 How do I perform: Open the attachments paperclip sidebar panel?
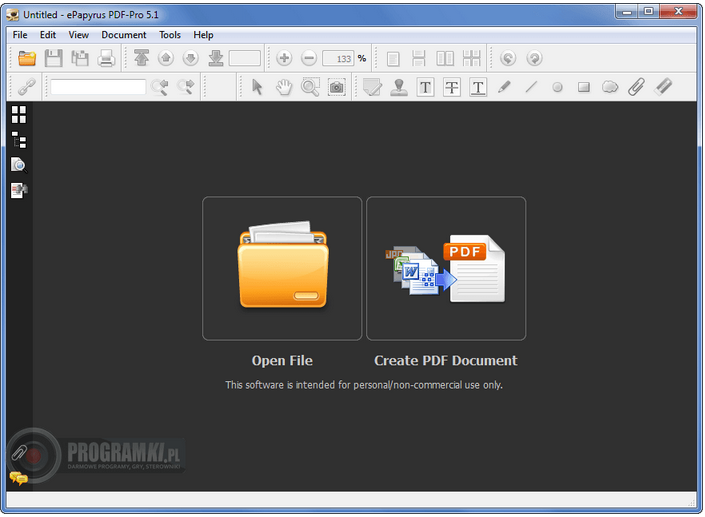19,453
